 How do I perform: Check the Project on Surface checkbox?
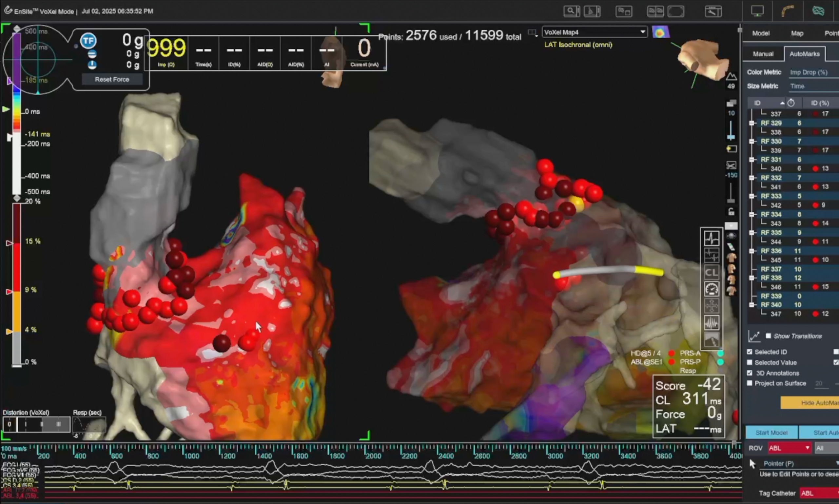(x=750, y=383)
